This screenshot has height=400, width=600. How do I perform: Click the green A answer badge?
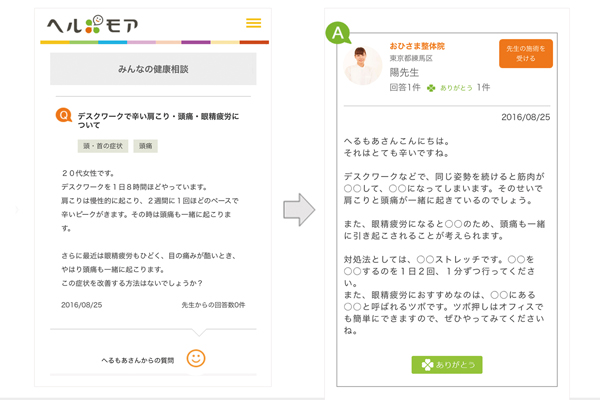(339, 33)
